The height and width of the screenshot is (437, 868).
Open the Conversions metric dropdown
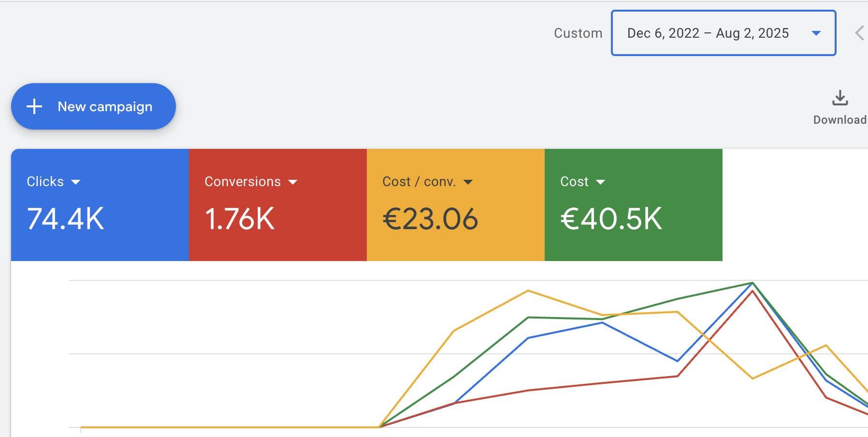click(251, 182)
